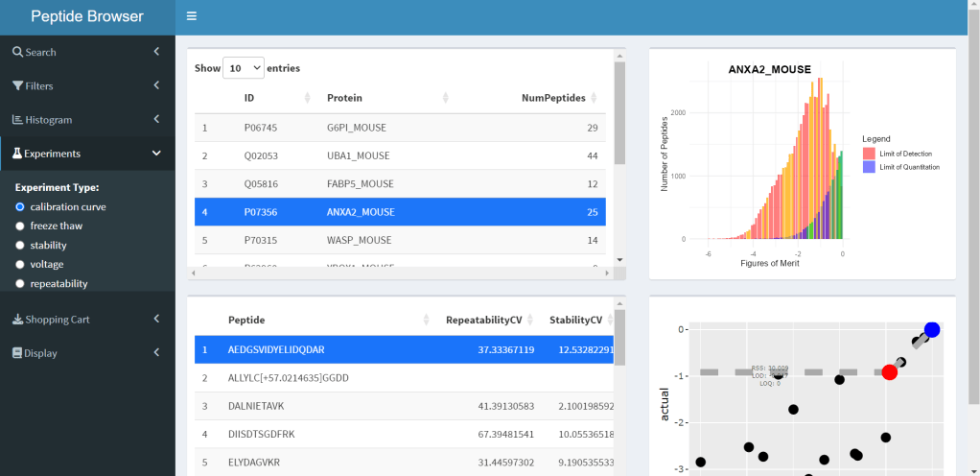This screenshot has width=980, height=476.
Task: Select the stability radio option
Action: 20,246
